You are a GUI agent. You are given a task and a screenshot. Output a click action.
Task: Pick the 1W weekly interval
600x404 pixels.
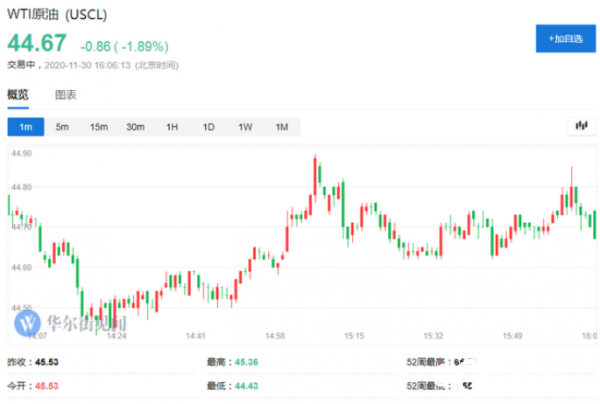(x=245, y=127)
